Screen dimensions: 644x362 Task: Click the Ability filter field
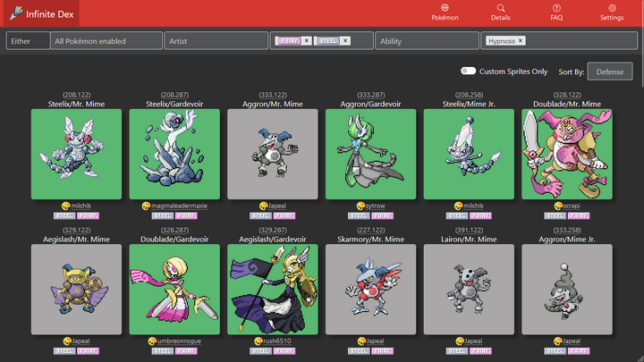pos(427,41)
